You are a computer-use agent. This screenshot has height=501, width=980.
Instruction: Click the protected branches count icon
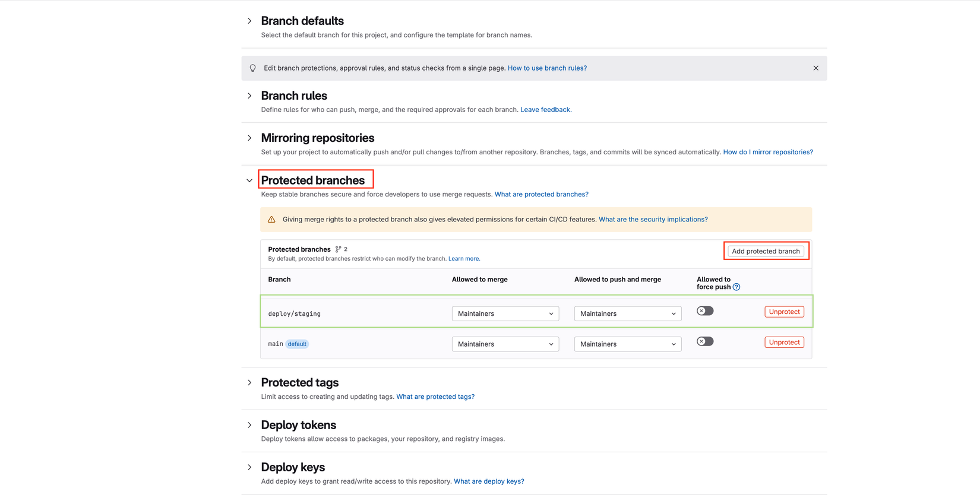pos(339,249)
